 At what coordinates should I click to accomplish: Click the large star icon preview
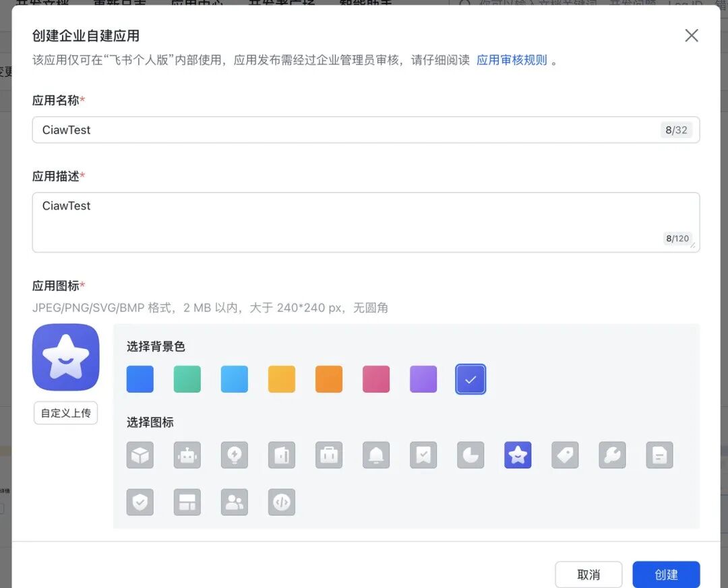click(x=65, y=358)
